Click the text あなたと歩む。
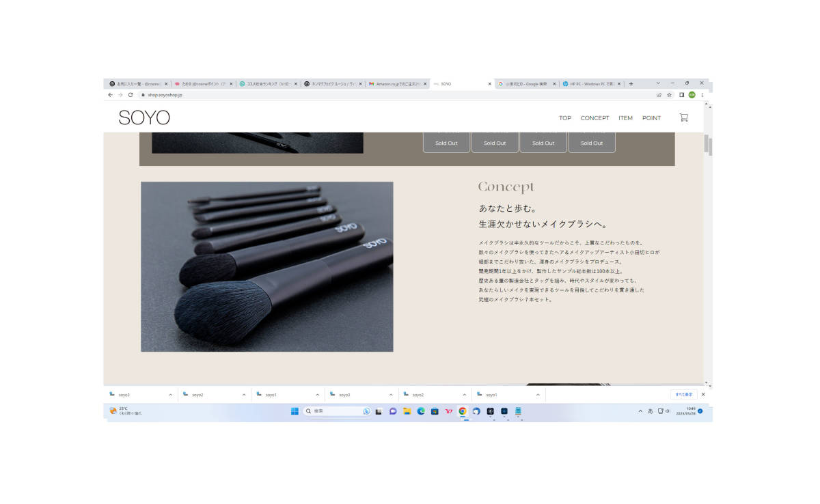This screenshot has height=504, width=820. pos(508,208)
